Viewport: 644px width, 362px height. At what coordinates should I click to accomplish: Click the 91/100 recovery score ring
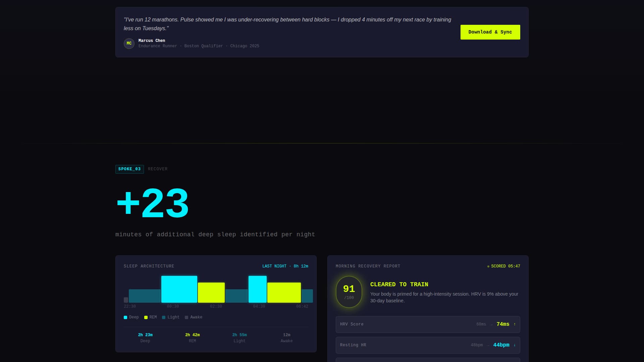(x=349, y=292)
